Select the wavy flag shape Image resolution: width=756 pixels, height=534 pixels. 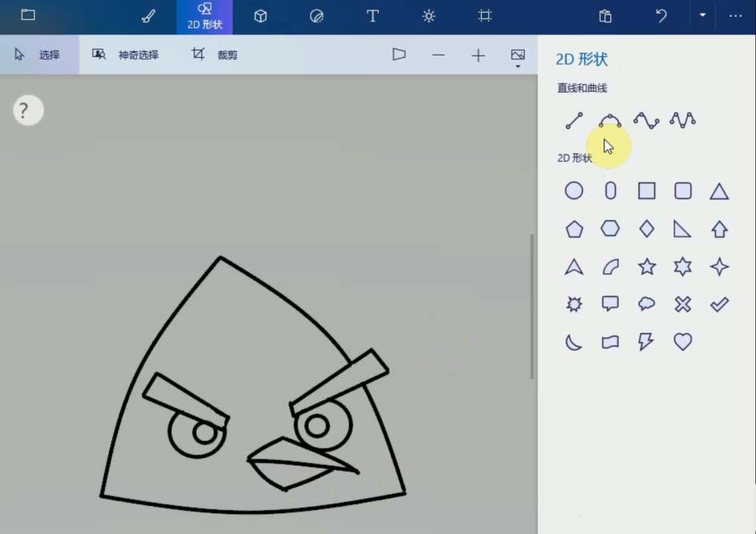point(610,342)
